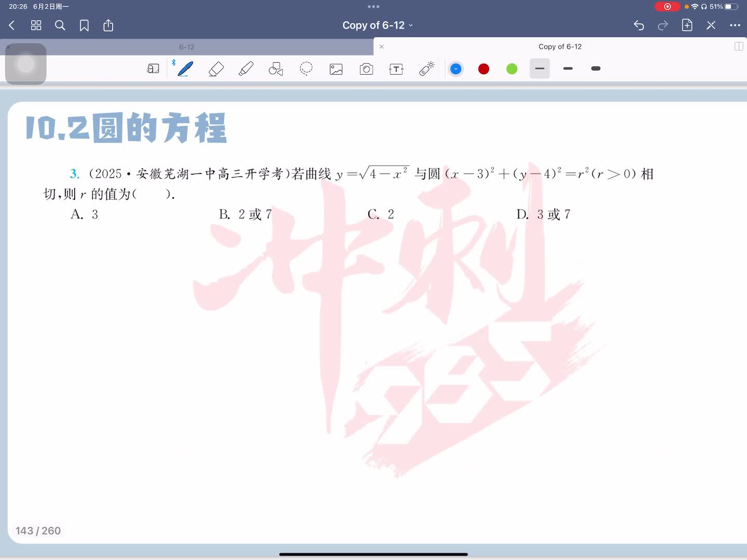Open the insert Image tool

point(336,69)
